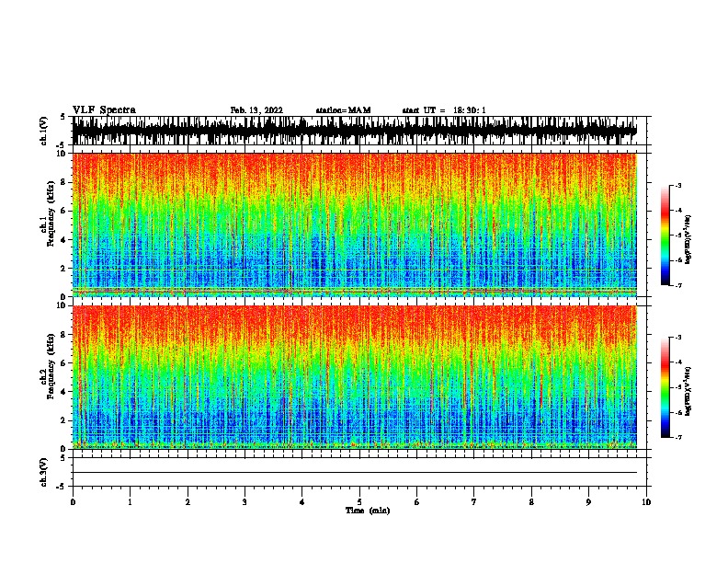Select the "Feb. 13, 2022" date text
The image size is (728, 563).
[x=256, y=110]
